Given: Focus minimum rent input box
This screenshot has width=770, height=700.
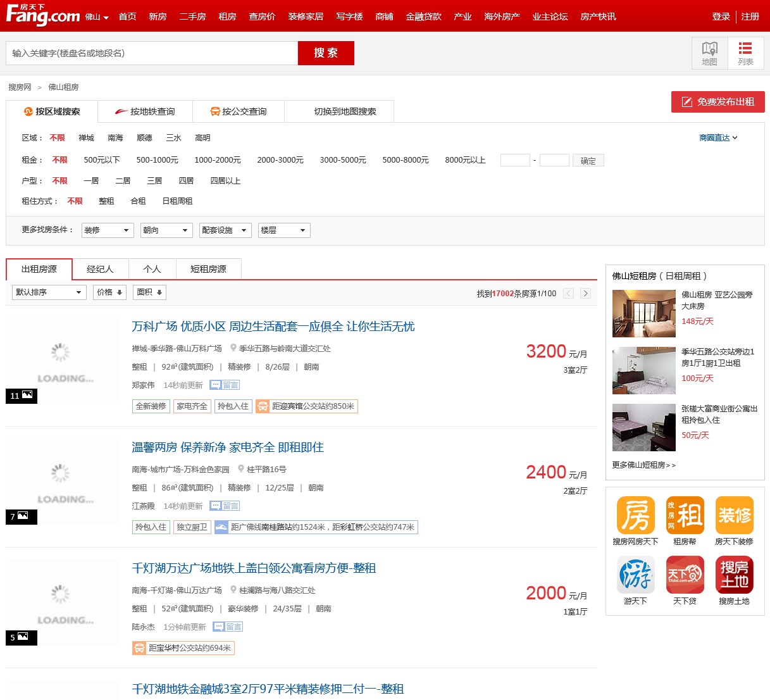Looking at the screenshot, I should pos(515,160).
